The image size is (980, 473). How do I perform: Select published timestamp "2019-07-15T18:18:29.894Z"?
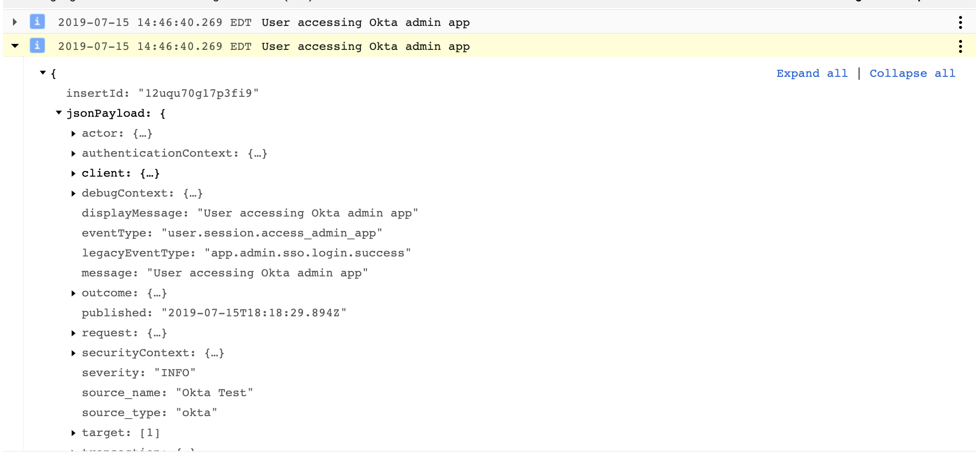tap(254, 313)
